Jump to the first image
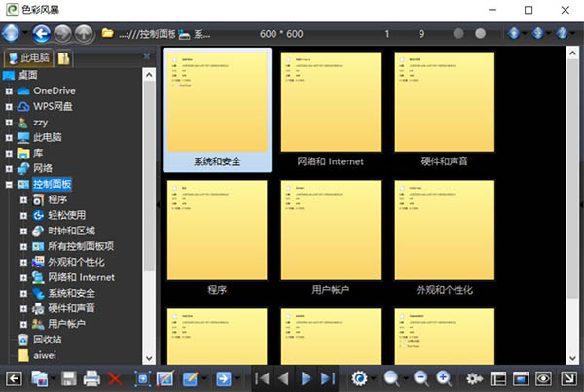This screenshot has height=392, width=584. [262, 378]
